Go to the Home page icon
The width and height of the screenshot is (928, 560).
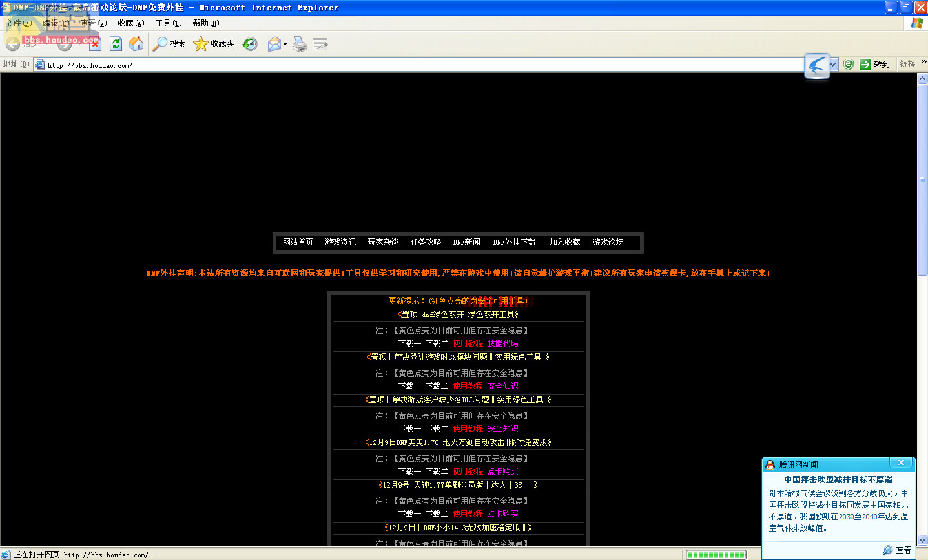[x=136, y=44]
